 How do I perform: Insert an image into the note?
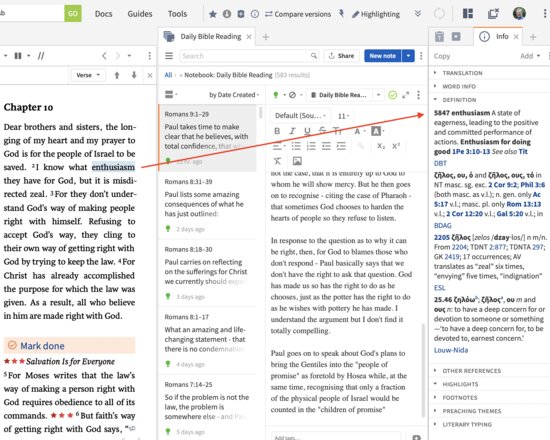click(297, 161)
